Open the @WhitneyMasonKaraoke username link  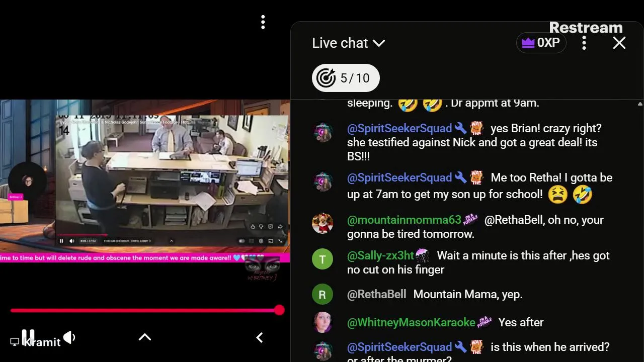click(411, 322)
